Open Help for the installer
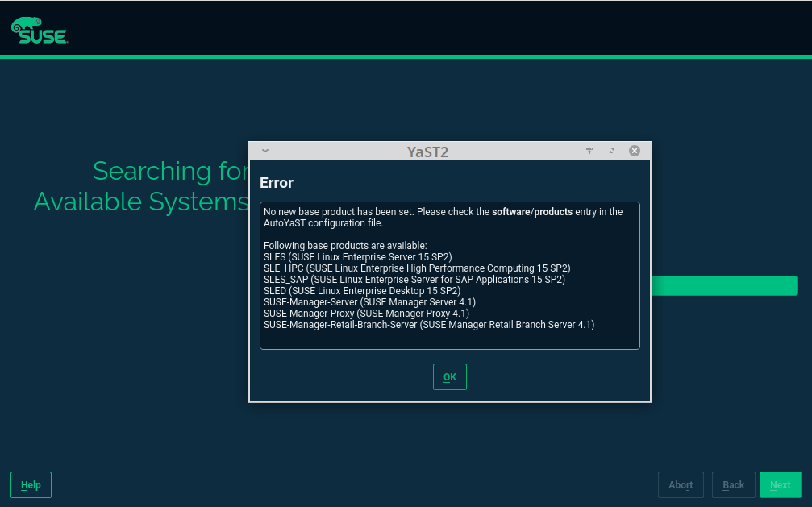Screen dimensions: 812x507 pyautogui.click(x=31, y=485)
